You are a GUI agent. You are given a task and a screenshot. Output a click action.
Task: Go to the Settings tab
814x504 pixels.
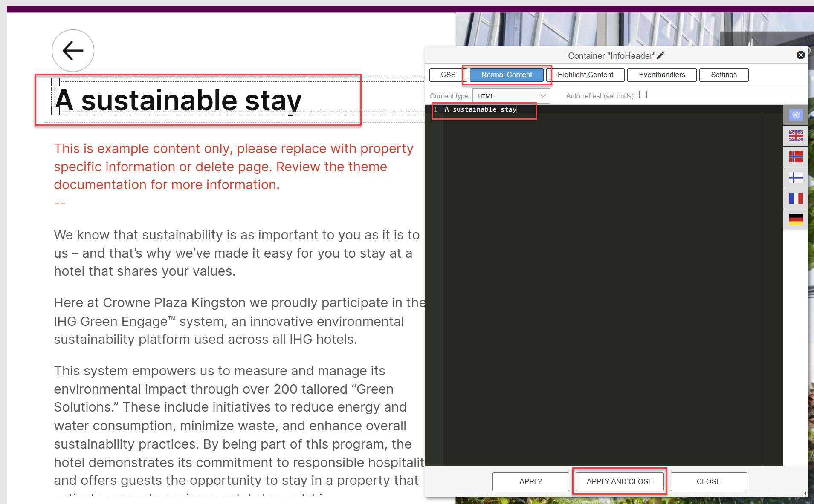coord(723,75)
